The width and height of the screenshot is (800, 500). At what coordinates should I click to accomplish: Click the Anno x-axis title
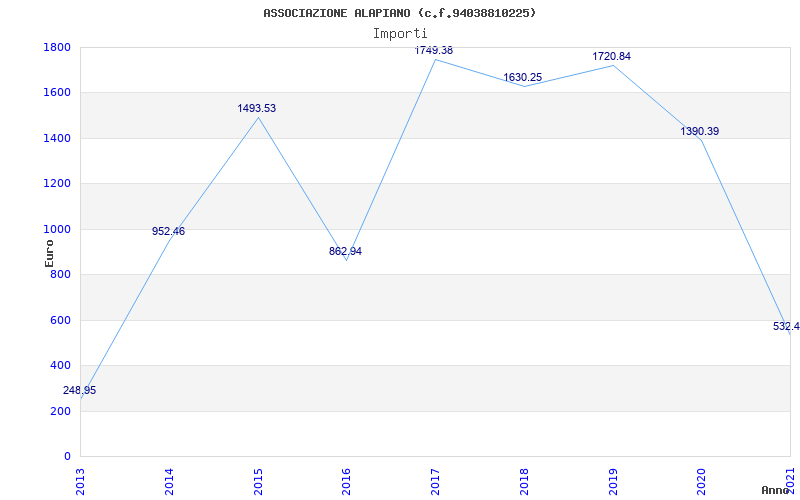point(776,490)
